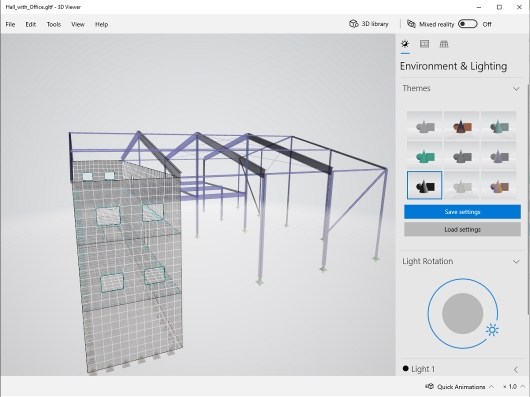Collapse the Light Rotation section chevron
Screen dimensions: 530x397
[516, 262]
